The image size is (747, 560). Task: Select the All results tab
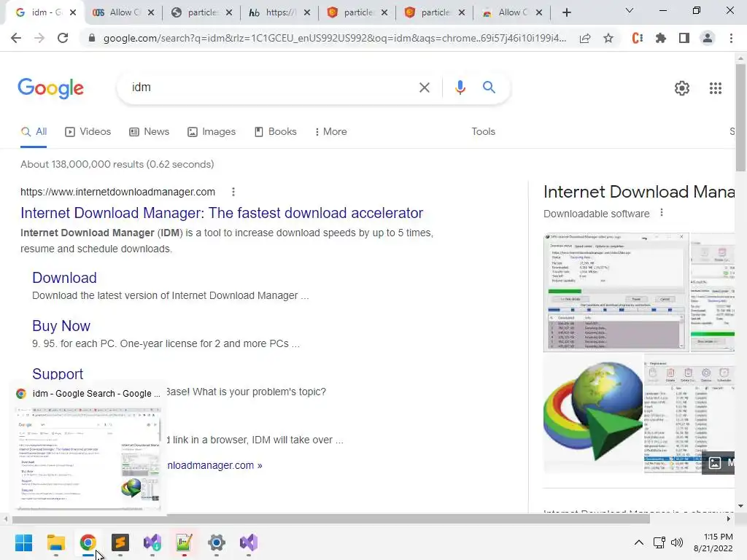[34, 132]
